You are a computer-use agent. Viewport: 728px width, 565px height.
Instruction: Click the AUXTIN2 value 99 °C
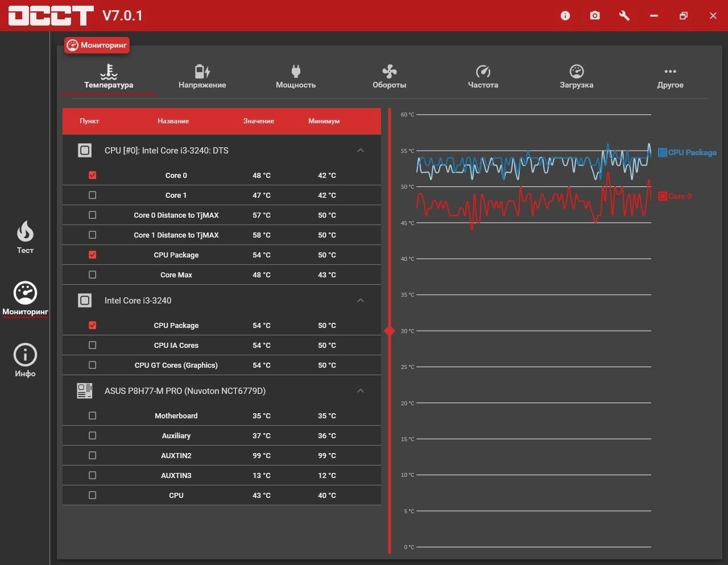262,455
